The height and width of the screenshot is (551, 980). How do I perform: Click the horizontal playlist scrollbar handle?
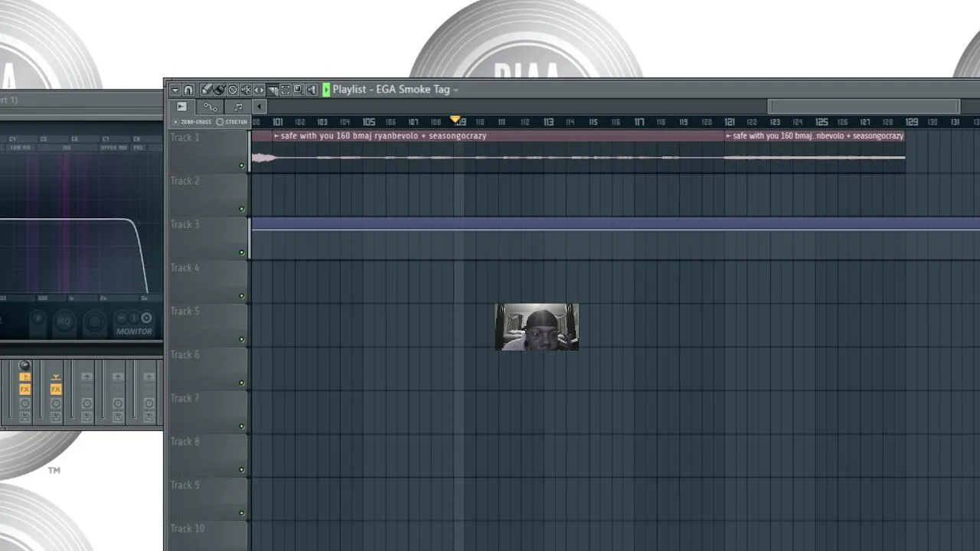(x=864, y=106)
